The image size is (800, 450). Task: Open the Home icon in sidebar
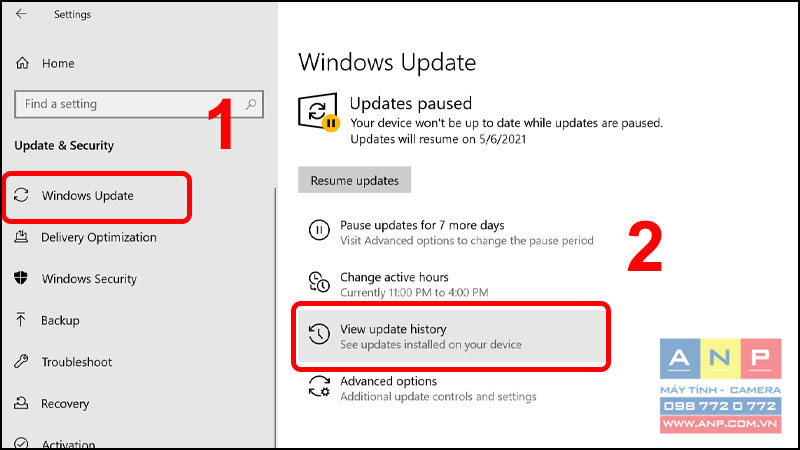[22, 63]
